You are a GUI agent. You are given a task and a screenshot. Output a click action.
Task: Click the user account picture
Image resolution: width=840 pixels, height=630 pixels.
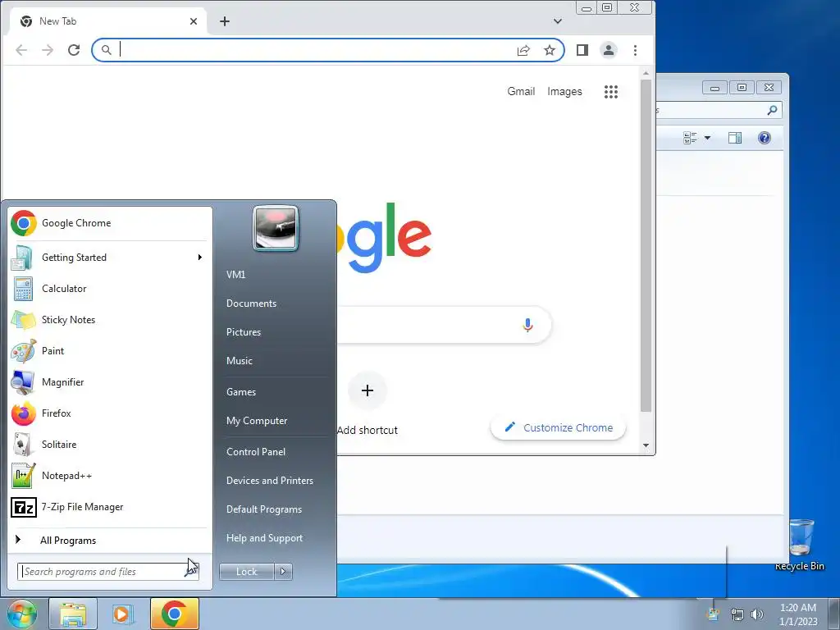click(x=276, y=228)
